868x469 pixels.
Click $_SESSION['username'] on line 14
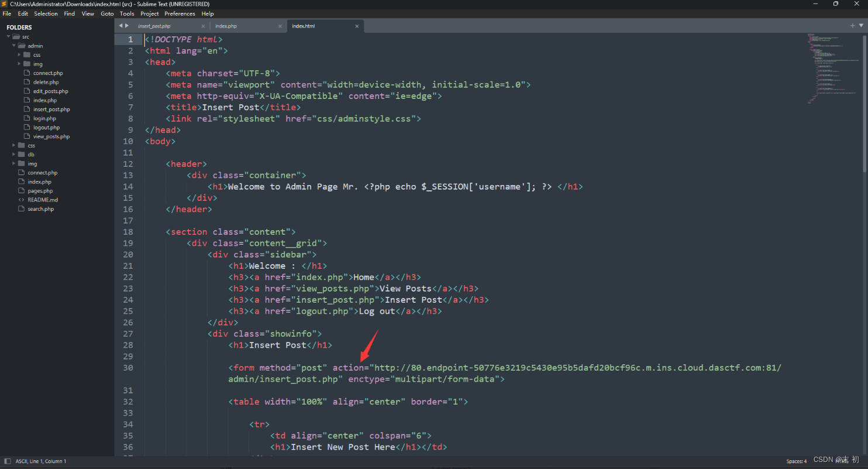tap(478, 186)
